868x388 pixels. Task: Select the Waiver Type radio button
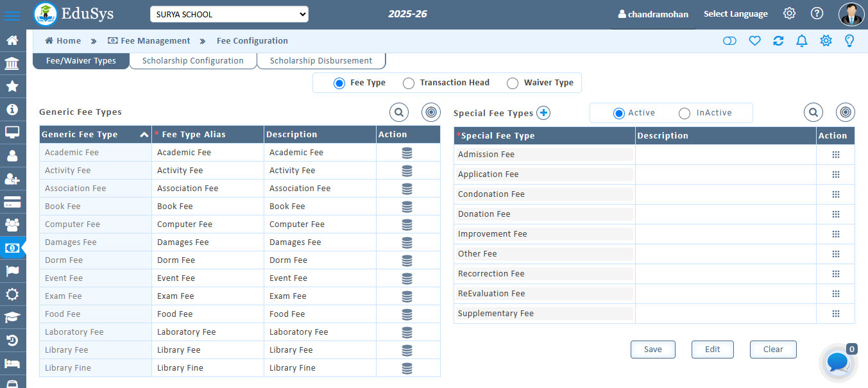[513, 83]
